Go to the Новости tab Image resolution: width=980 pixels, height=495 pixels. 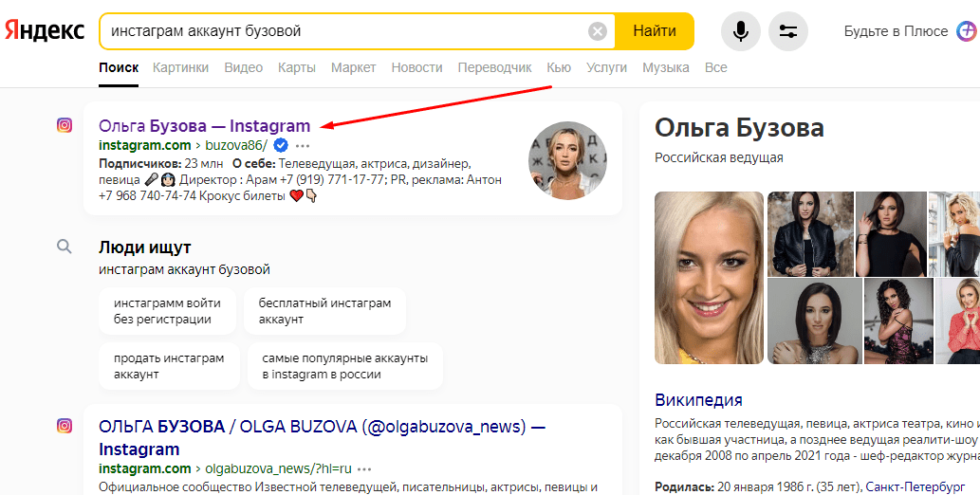coord(416,67)
